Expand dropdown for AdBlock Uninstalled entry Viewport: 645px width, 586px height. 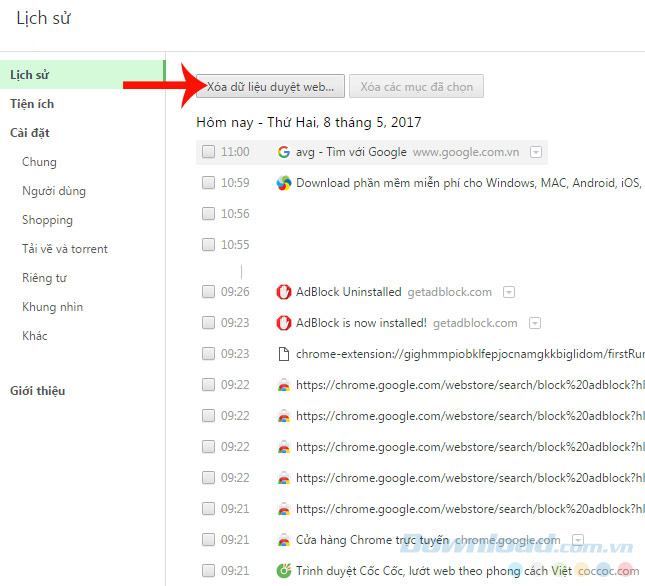pos(509,292)
